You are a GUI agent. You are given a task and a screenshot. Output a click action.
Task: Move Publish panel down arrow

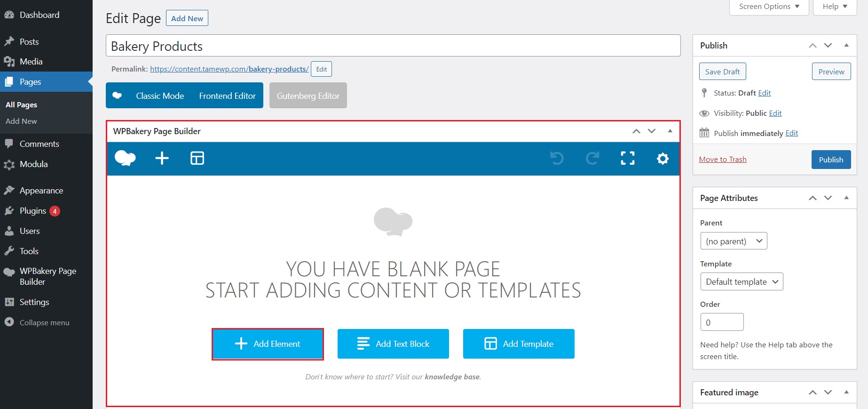(x=828, y=46)
